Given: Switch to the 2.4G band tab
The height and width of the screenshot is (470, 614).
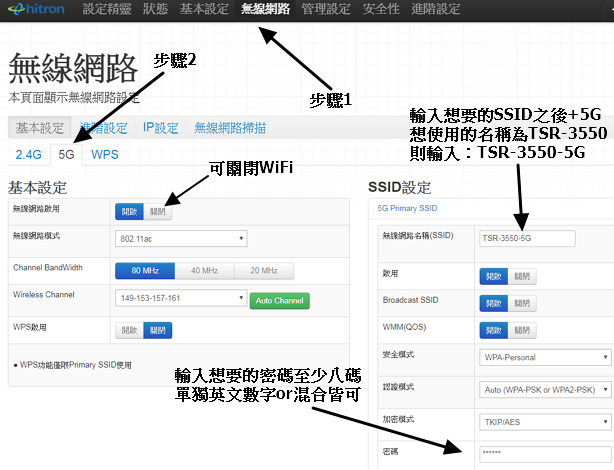Looking at the screenshot, I should click(x=28, y=154).
